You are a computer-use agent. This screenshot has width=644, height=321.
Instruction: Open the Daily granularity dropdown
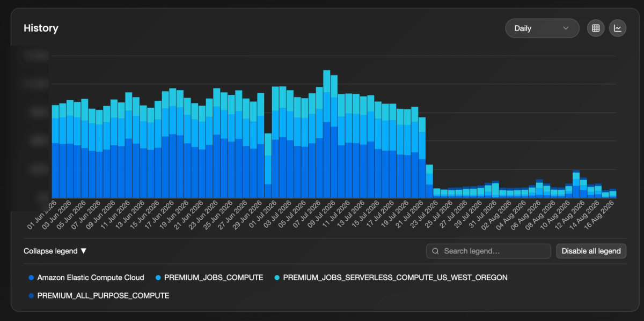tap(542, 28)
